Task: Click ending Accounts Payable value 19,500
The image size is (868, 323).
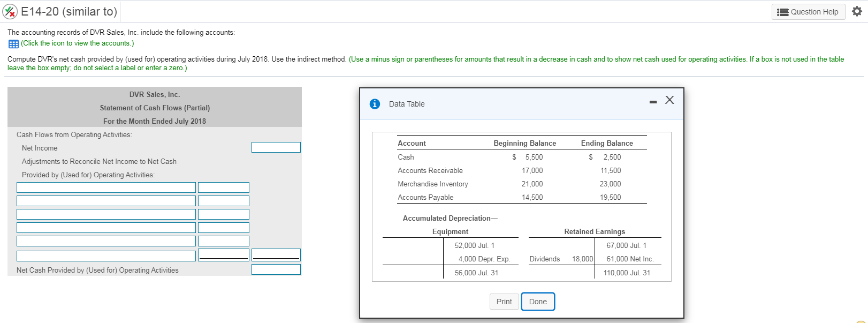Action: pos(610,197)
